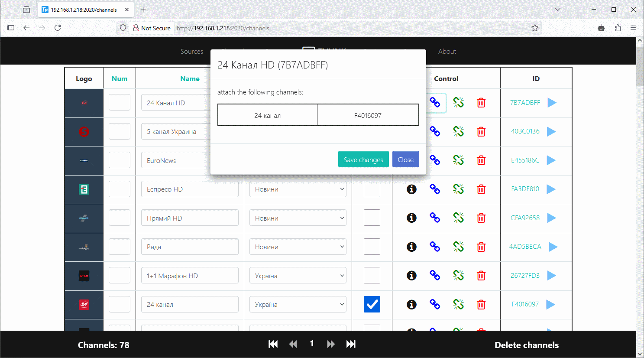Select F4016097 cell in dialog
644x358 pixels.
click(x=368, y=115)
